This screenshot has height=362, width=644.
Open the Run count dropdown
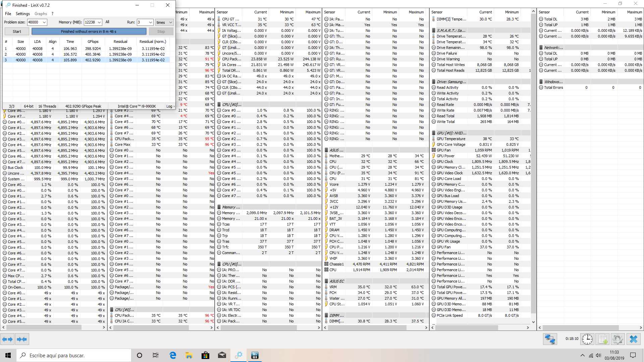pos(150,22)
